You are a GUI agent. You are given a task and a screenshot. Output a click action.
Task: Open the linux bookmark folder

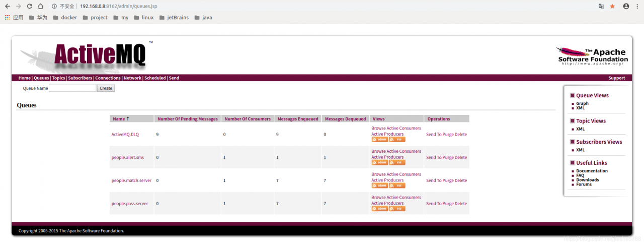(x=143, y=17)
